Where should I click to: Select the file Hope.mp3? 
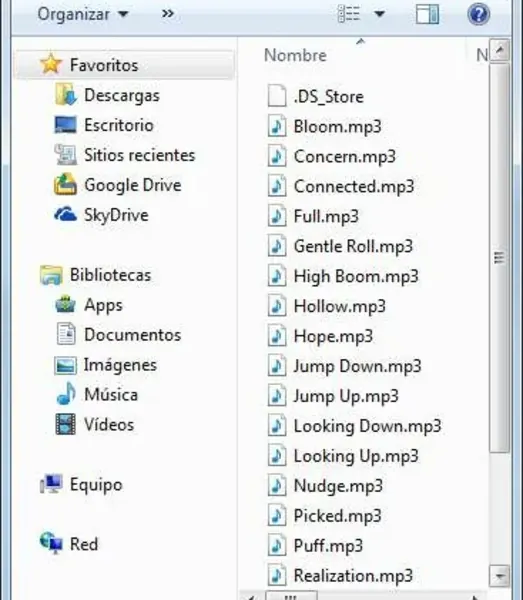tap(333, 336)
